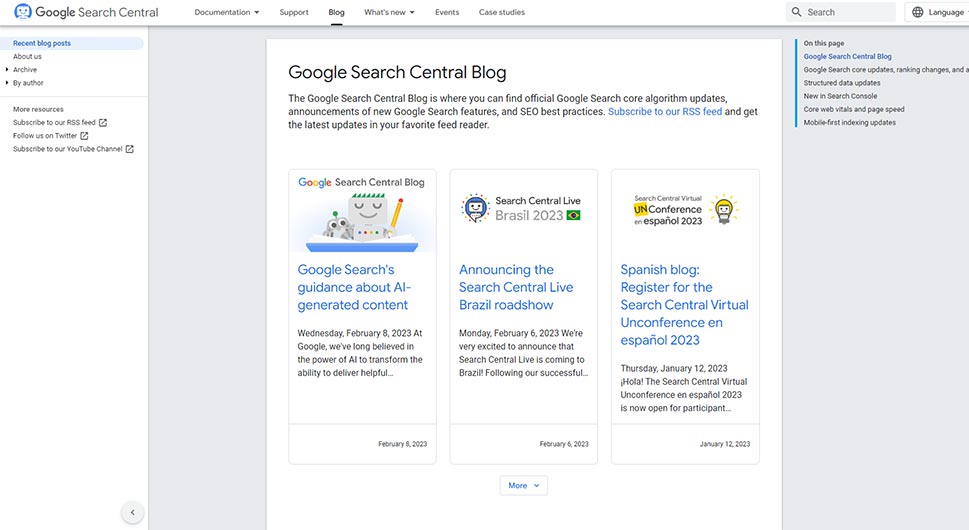This screenshot has height=530, width=969.
Task: Select the Blog tab in the header
Action: pyautogui.click(x=336, y=12)
